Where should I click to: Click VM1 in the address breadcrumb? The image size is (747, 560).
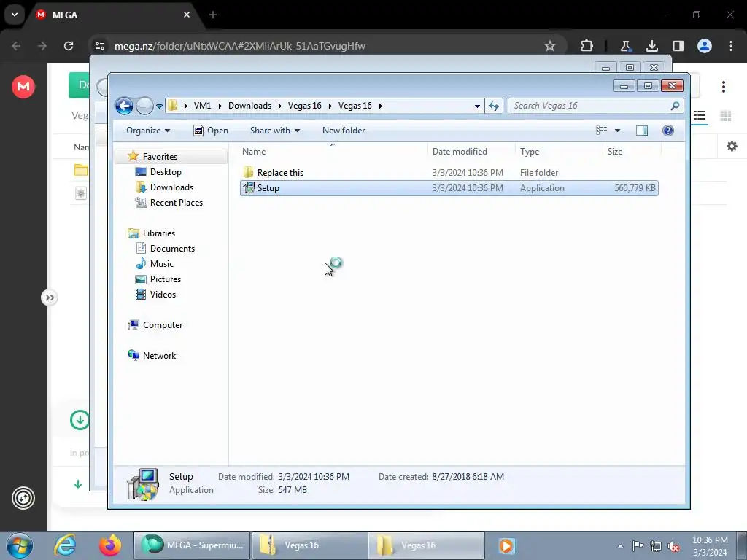203,106
